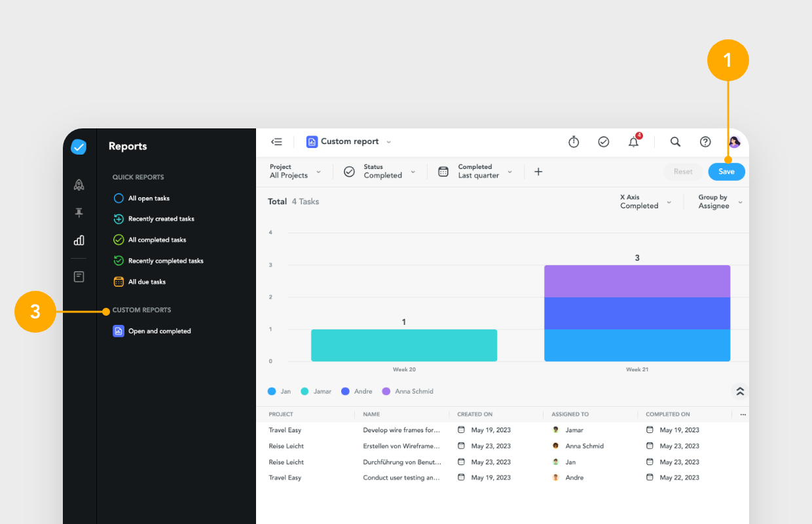Viewport: 812px width, 524px height.
Task: Toggle Jamar in the chart legend
Action: pos(316,391)
